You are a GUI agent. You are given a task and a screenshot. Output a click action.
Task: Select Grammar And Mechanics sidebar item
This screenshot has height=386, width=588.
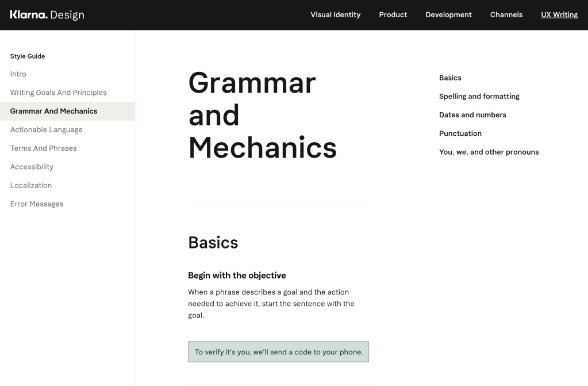coord(53,111)
